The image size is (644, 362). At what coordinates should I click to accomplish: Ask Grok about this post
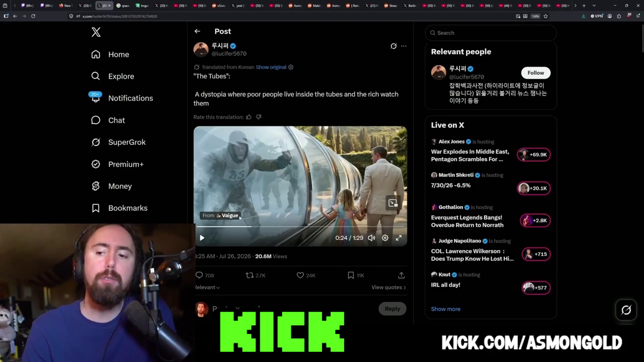393,46
